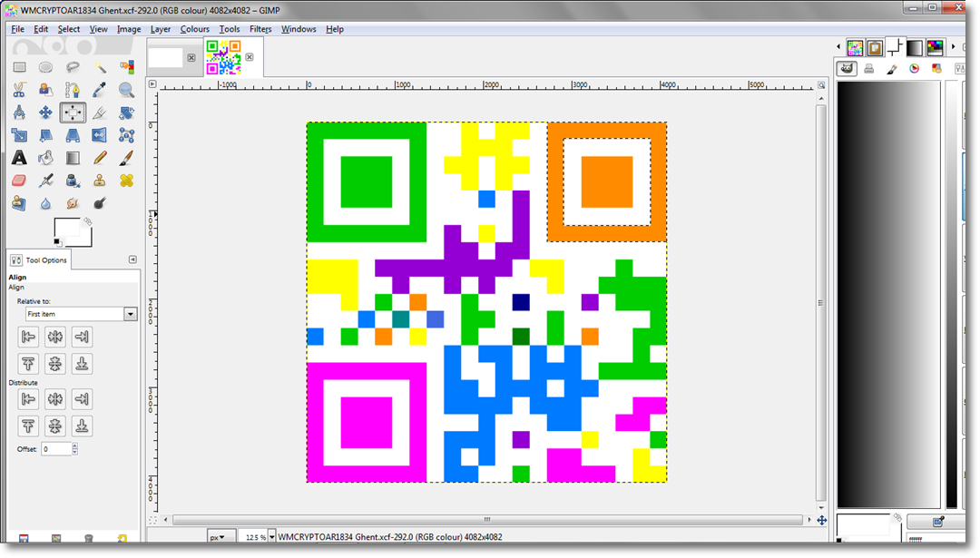Pick the Select by Colour tool
980x558 pixels.
pyautogui.click(x=126, y=67)
